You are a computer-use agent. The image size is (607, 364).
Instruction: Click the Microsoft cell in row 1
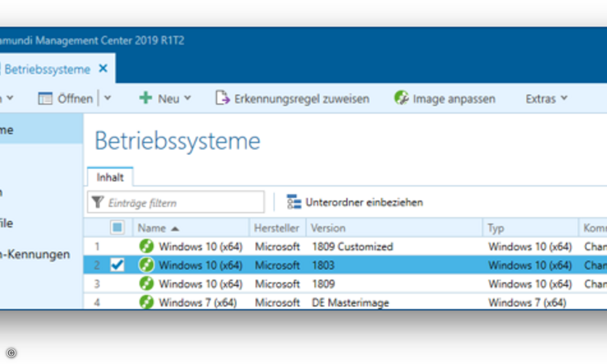click(x=277, y=247)
